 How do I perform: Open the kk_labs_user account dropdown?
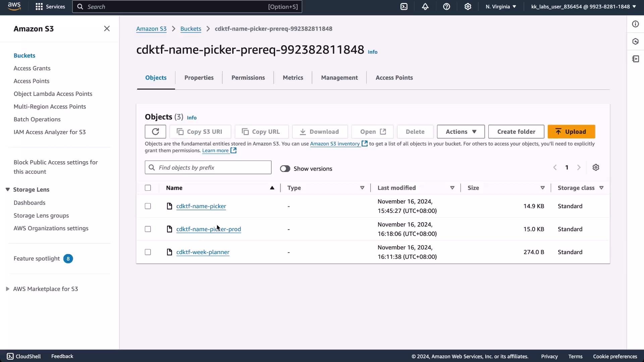(584, 7)
